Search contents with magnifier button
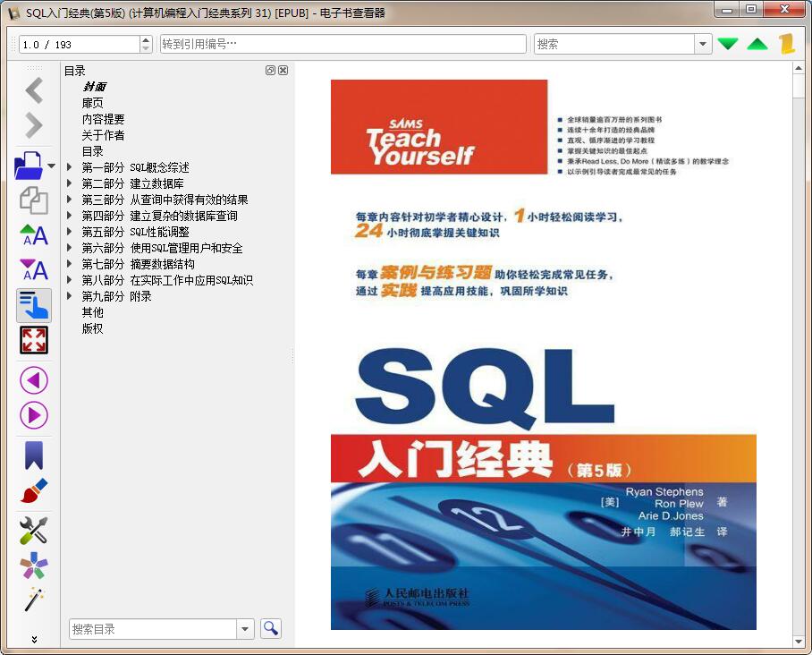 [271, 628]
